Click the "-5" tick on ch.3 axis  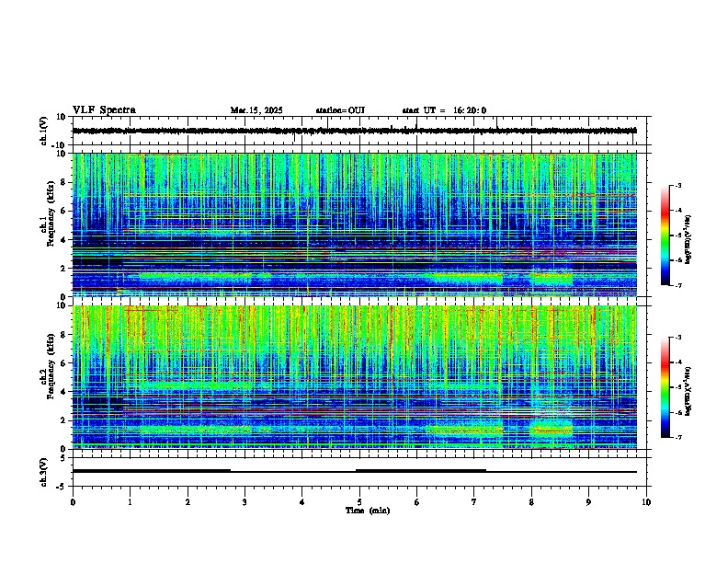pyautogui.click(x=63, y=487)
